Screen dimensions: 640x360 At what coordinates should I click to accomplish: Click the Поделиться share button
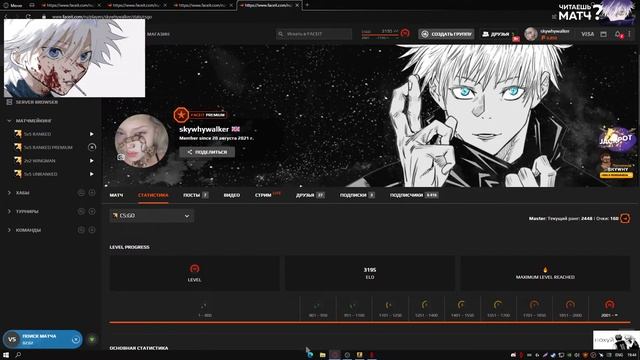(207, 152)
